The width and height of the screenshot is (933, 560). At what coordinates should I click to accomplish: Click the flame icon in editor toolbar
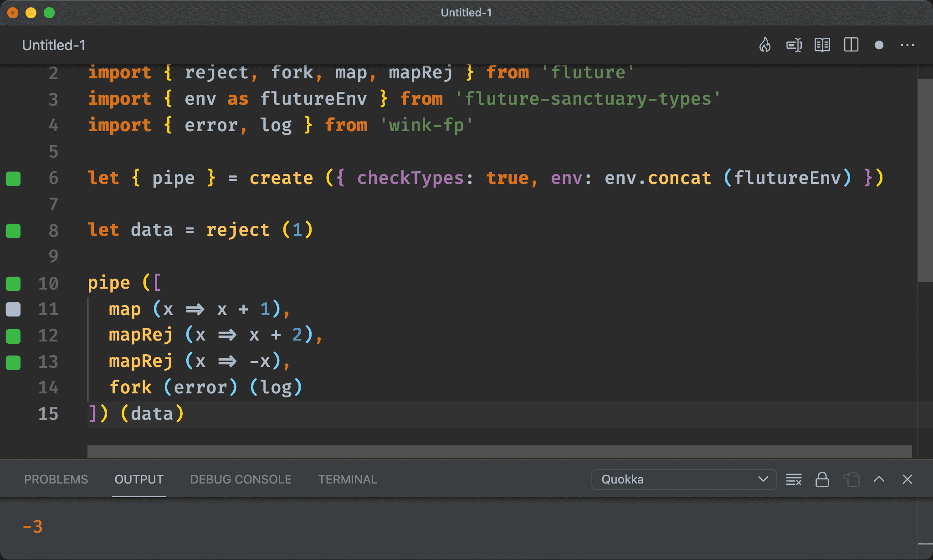(x=765, y=45)
